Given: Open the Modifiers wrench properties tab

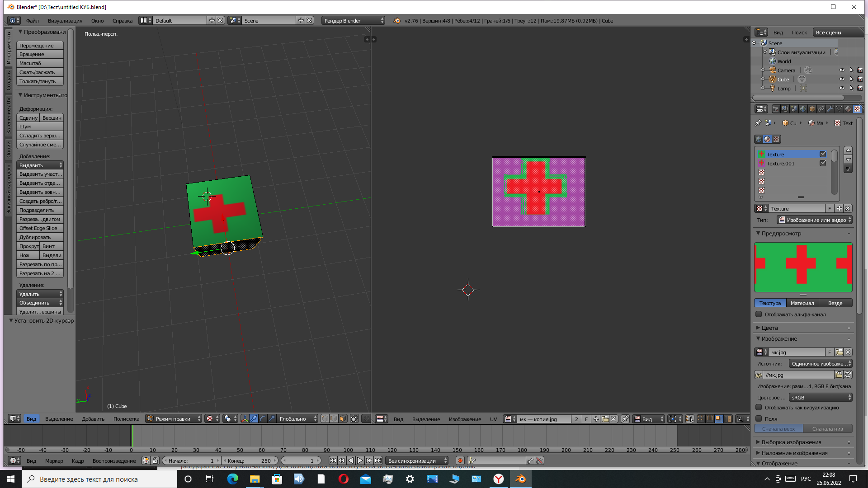Looking at the screenshot, I should pos(830,109).
